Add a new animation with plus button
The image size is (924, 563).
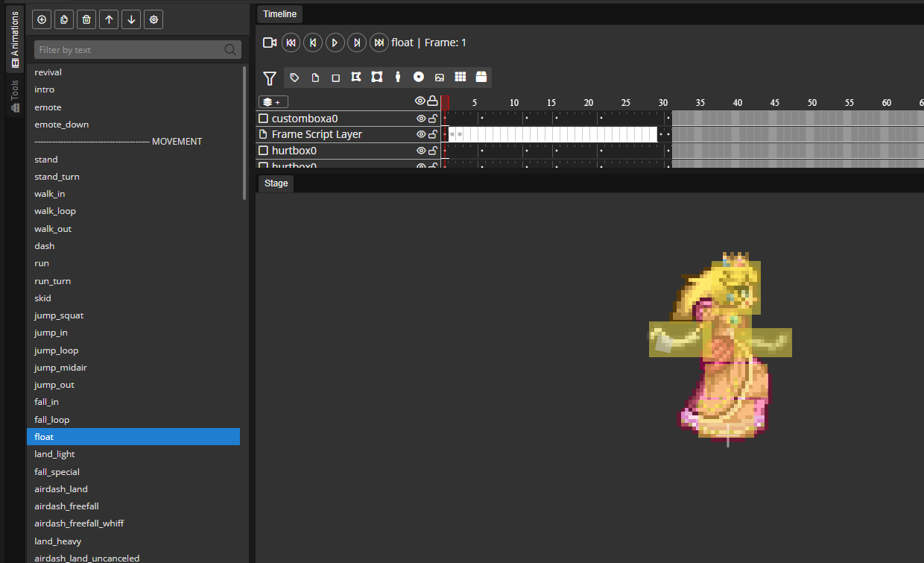[x=42, y=20]
